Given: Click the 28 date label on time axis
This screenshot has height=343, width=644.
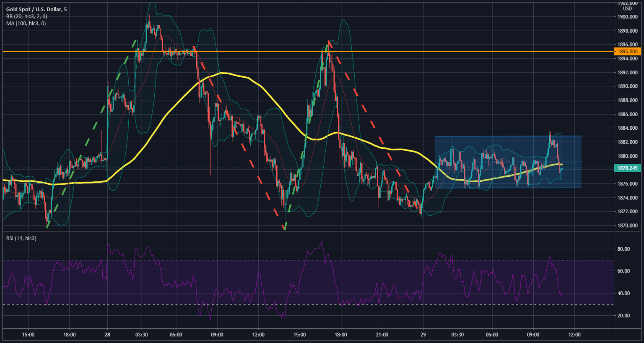Looking at the screenshot, I should [x=106, y=335].
